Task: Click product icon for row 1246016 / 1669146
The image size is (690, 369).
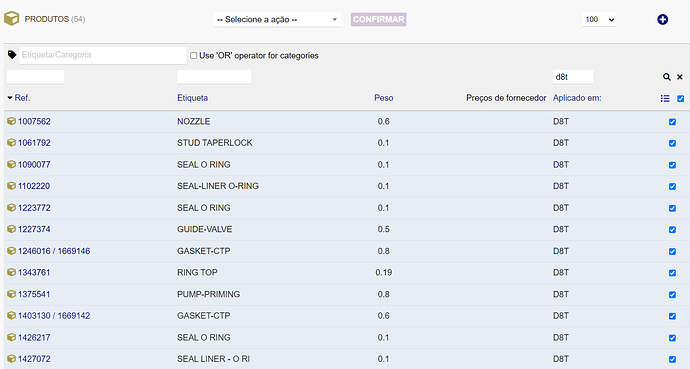Action: click(x=11, y=251)
